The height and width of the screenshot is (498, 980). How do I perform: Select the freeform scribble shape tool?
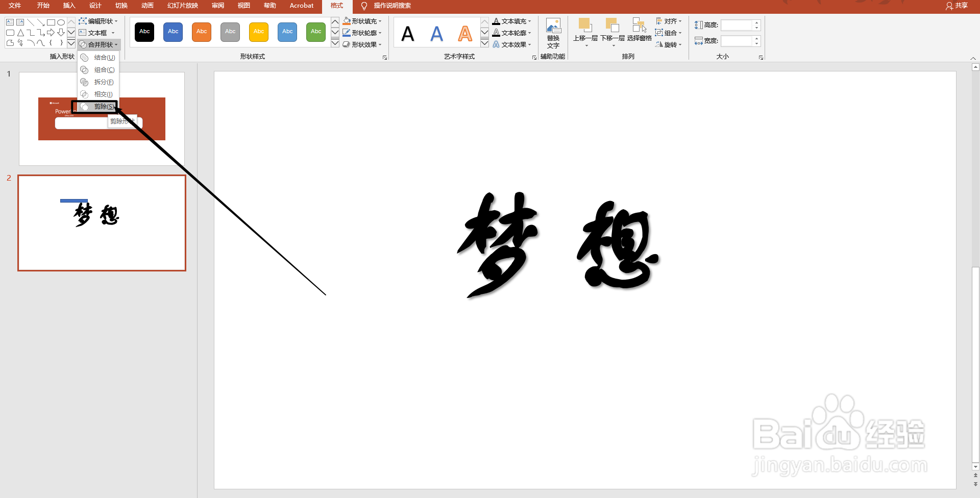pos(20,43)
